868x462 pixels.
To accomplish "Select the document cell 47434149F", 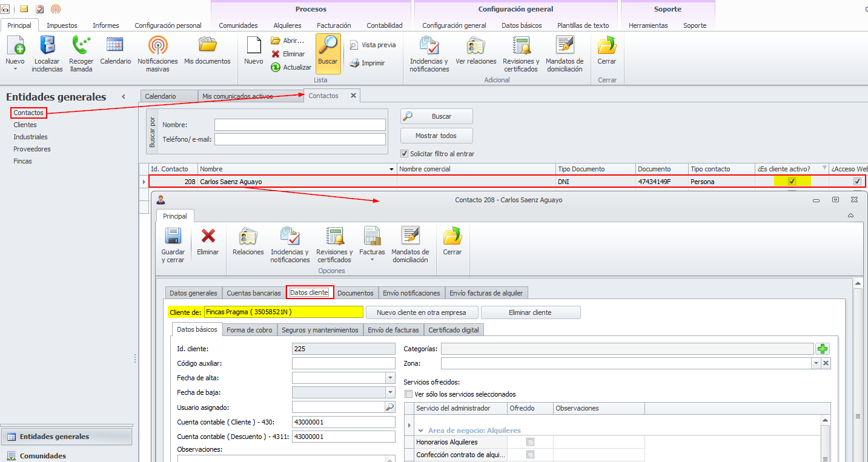I will tap(662, 182).
